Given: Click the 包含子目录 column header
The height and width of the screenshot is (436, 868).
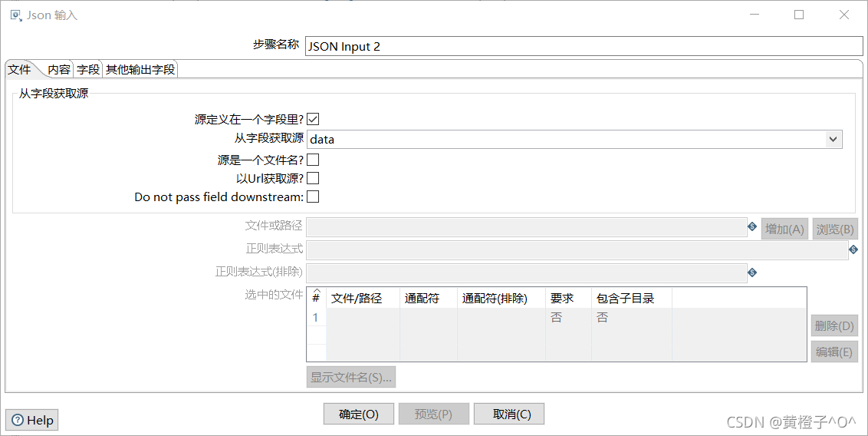Looking at the screenshot, I should coord(632,298).
